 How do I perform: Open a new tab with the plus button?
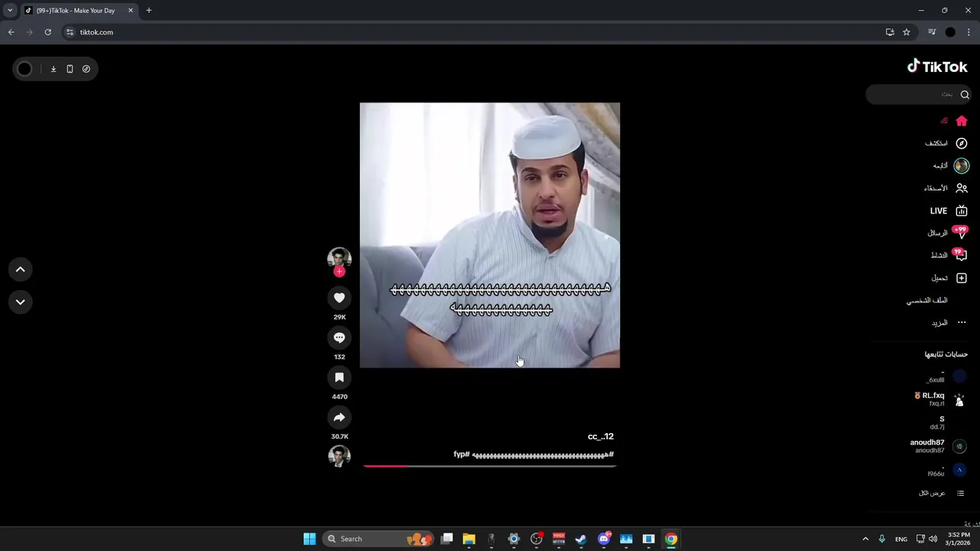tap(149, 11)
